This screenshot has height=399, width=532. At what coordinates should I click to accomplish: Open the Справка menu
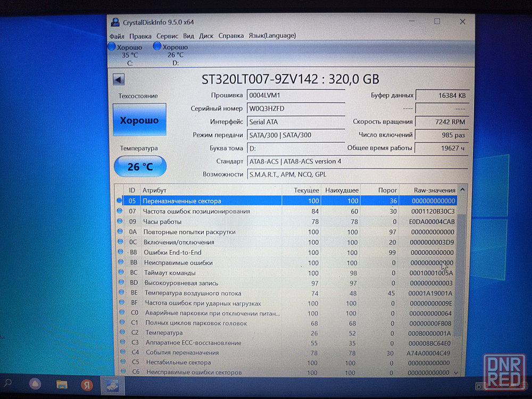231,36
